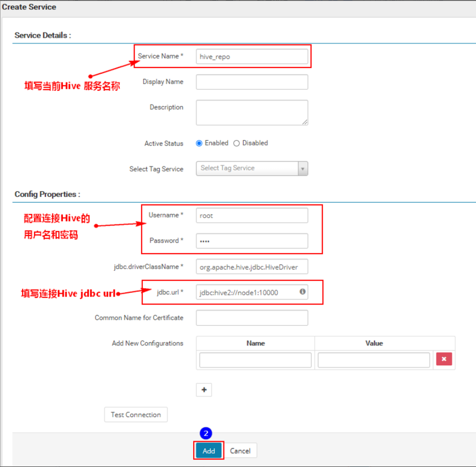Screen dimensions: 476x467
Task: Click inside the Description textarea
Action: 252,113
